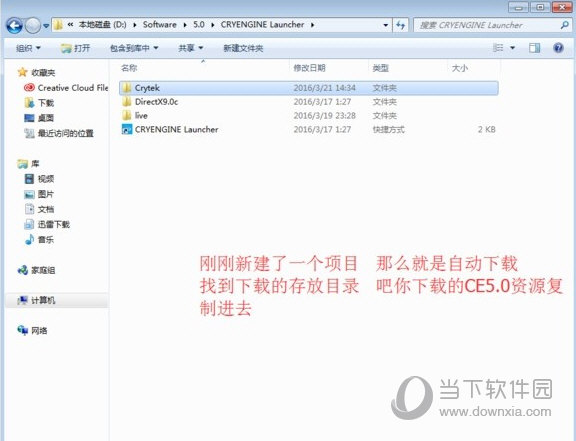Image resolution: width=576 pixels, height=441 pixels.
Task: Click 新建文件夹 to create a folder
Action: [x=243, y=48]
